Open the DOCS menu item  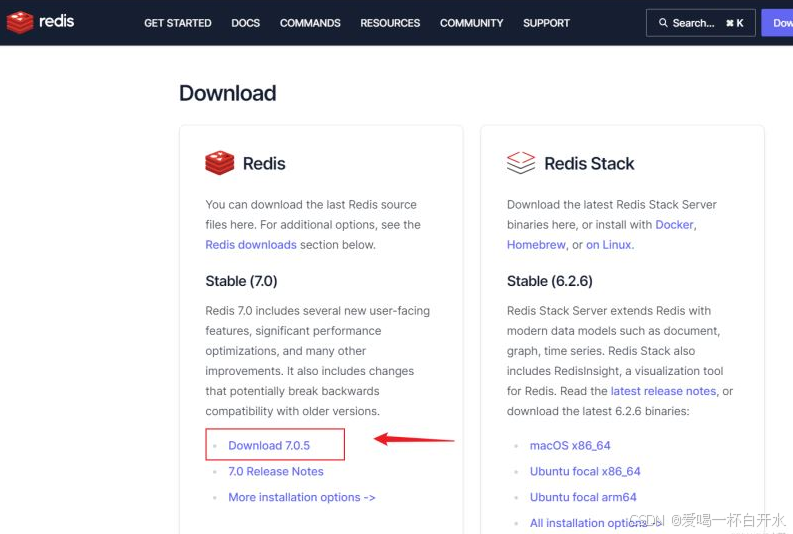pos(245,23)
